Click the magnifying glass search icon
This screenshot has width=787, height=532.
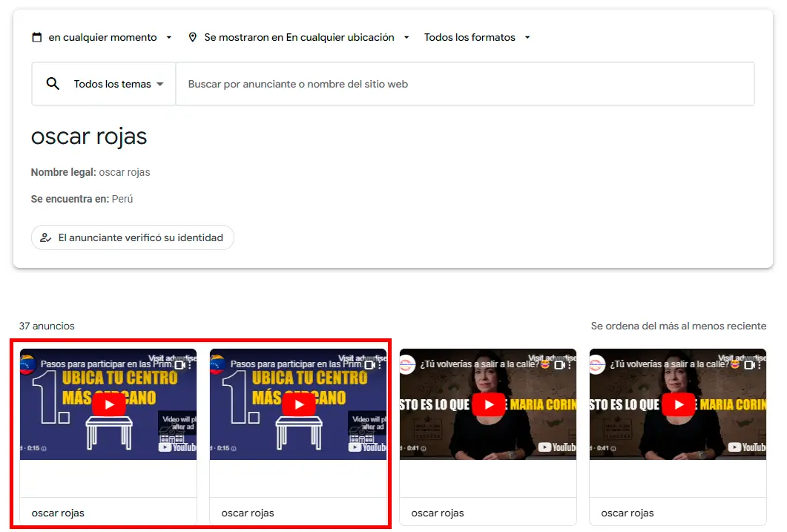point(53,84)
